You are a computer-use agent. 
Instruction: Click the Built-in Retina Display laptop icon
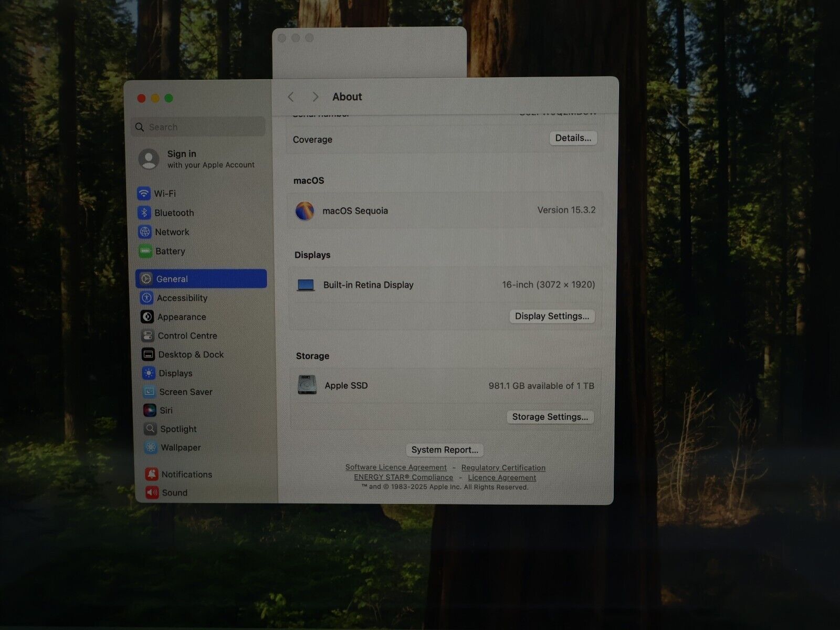pos(306,285)
